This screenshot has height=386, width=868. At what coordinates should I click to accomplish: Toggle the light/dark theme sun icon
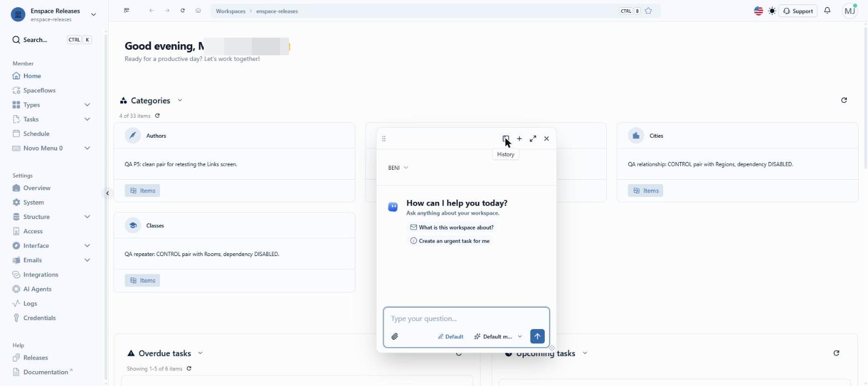click(772, 11)
